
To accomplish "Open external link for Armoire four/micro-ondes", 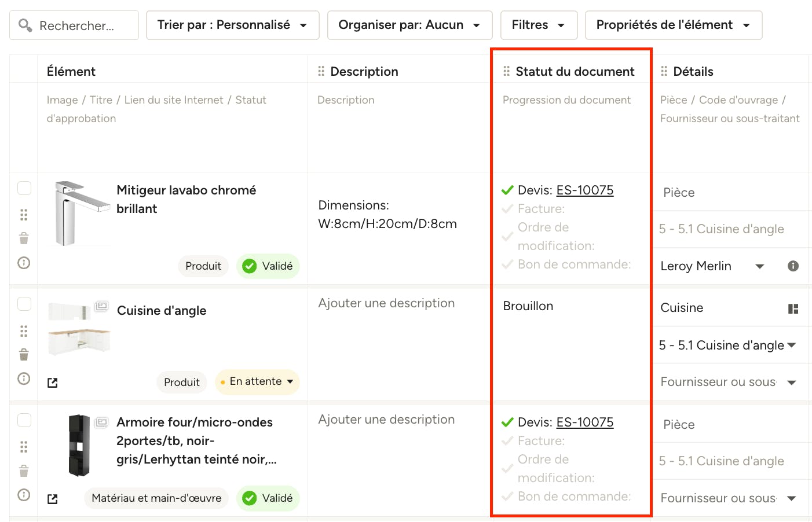I will tap(53, 499).
